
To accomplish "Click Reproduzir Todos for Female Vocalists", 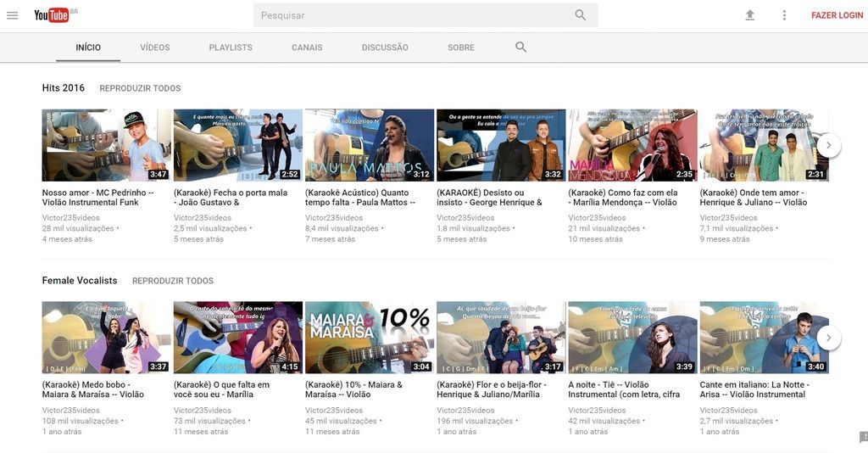I will pyautogui.click(x=173, y=281).
